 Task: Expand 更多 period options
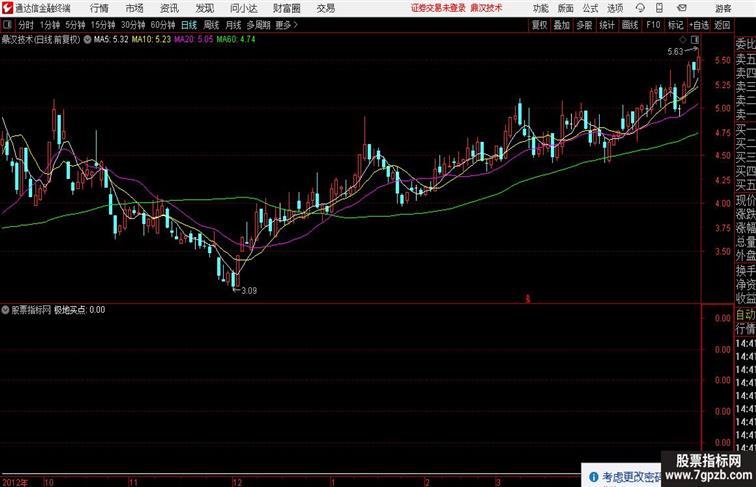point(286,25)
